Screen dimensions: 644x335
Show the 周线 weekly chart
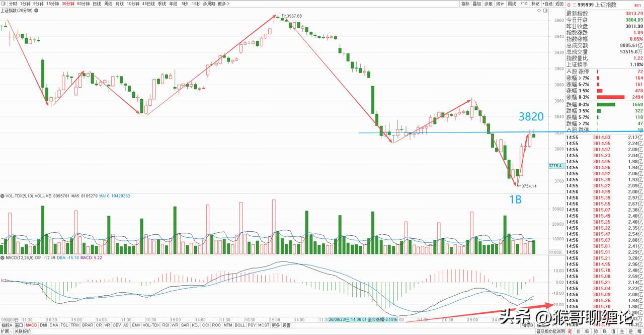tap(108, 4)
